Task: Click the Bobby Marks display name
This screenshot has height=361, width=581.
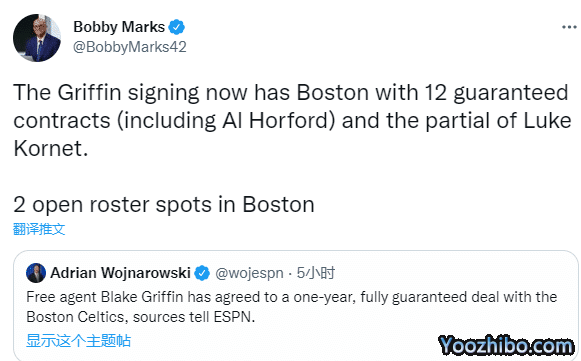Action: pyautogui.click(x=119, y=27)
